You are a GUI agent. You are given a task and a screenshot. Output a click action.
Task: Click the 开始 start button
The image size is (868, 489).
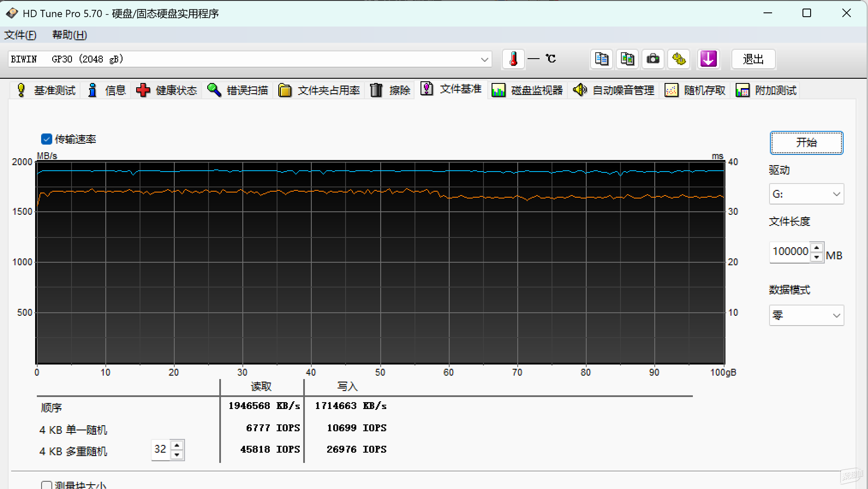[x=806, y=142]
